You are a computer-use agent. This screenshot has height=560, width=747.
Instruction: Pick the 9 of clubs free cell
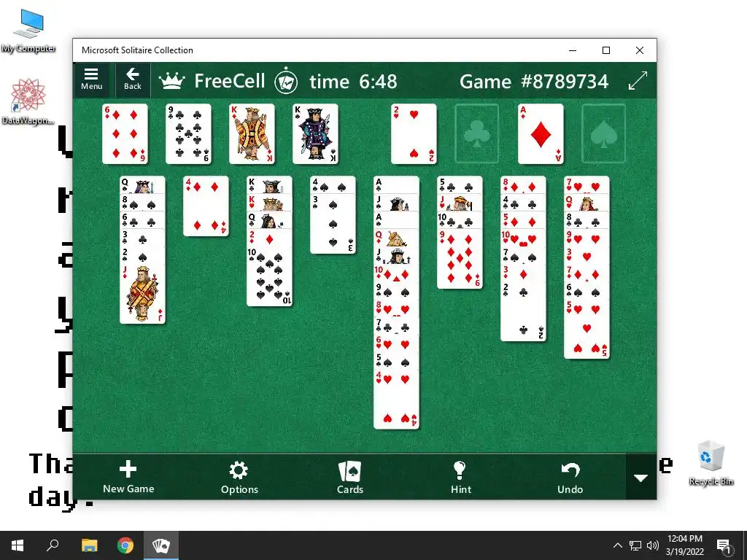tap(188, 134)
